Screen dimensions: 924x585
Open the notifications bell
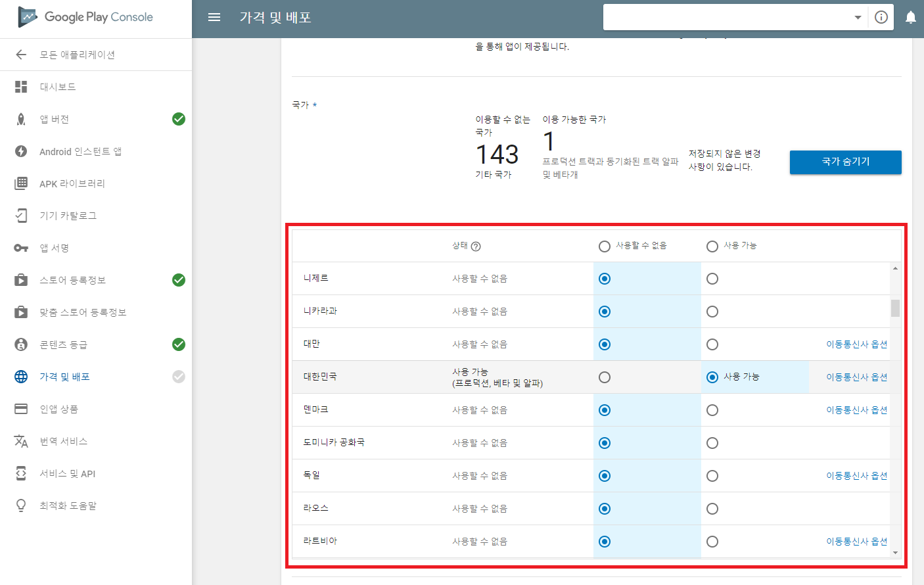(911, 17)
